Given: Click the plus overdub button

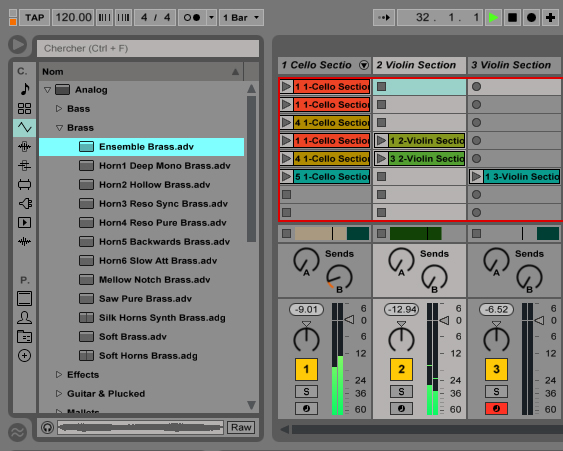Looking at the screenshot, I should 550,18.
